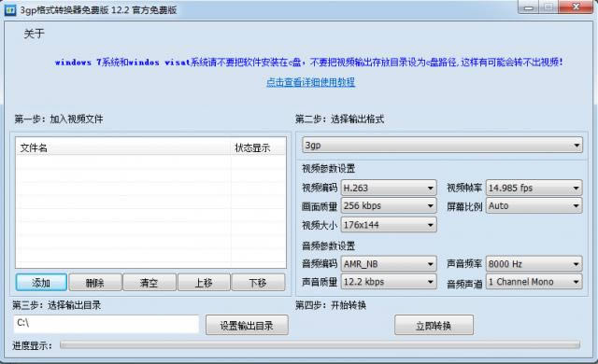This screenshot has height=364, width=598.
Task: Click the 第二步：选择输出格式 label
Action: coord(339,119)
